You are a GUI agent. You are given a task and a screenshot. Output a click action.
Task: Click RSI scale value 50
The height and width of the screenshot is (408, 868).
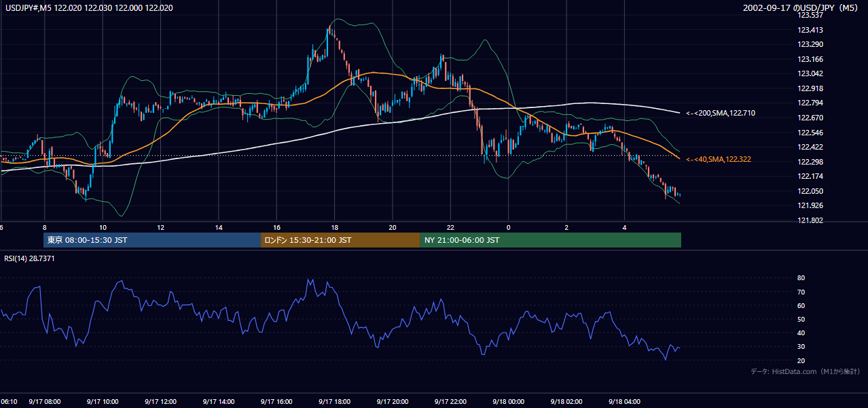tap(801, 320)
